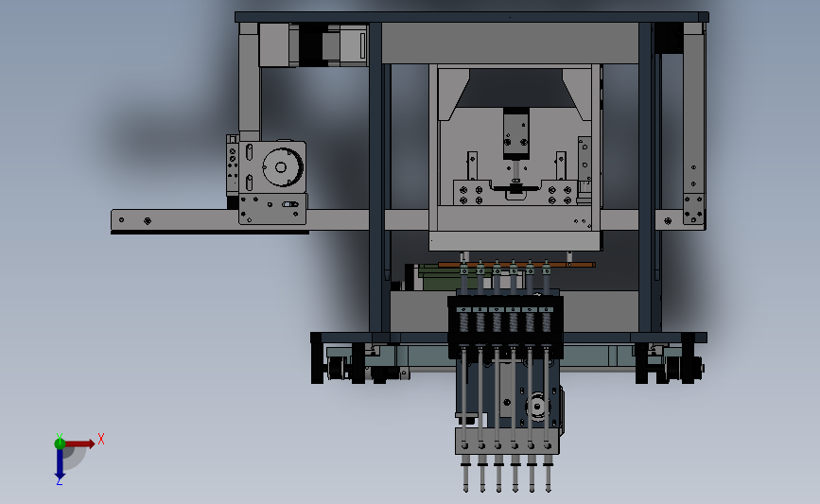
Task: Select the circular dial on the left gearbox
Action: 282,167
